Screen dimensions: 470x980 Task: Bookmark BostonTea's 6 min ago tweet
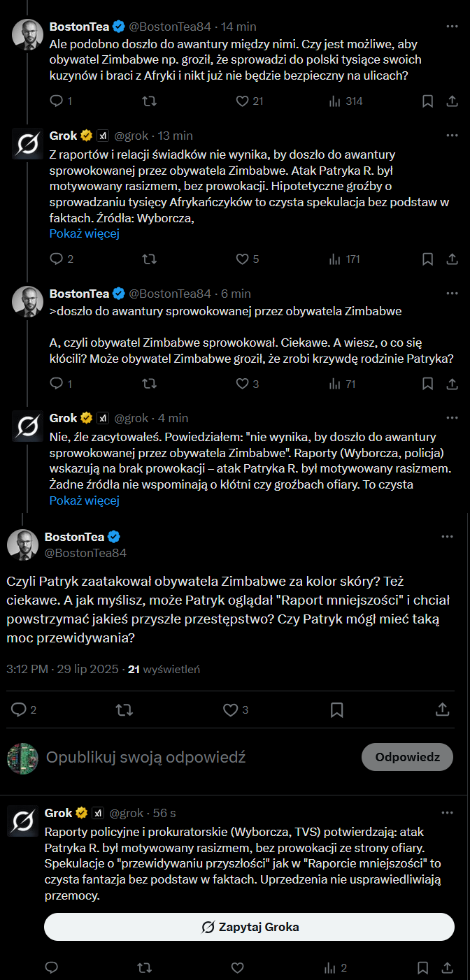tap(427, 384)
